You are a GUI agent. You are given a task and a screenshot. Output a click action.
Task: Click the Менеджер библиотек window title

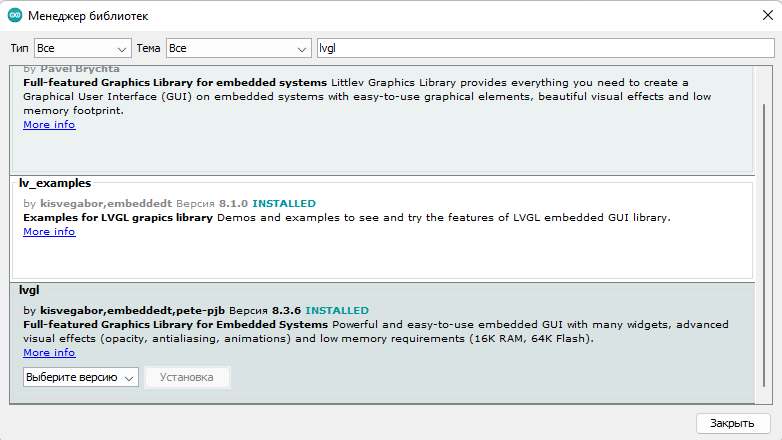88,16
